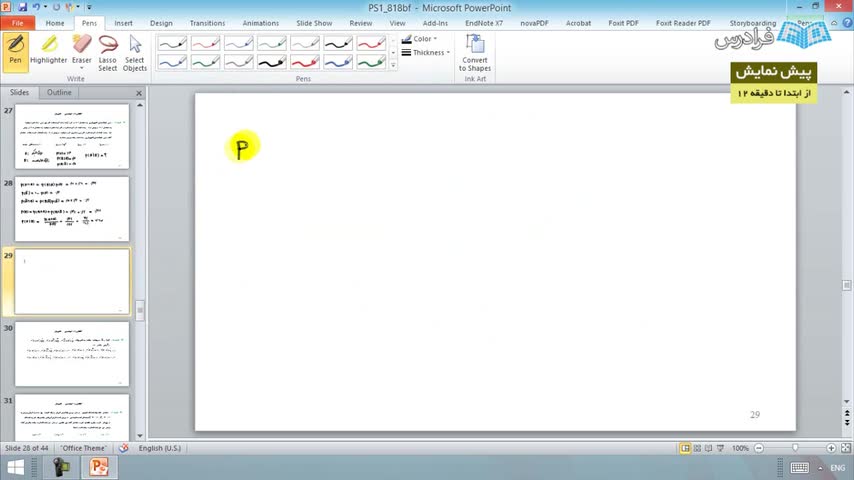Open the Design ribbon tab

161,23
